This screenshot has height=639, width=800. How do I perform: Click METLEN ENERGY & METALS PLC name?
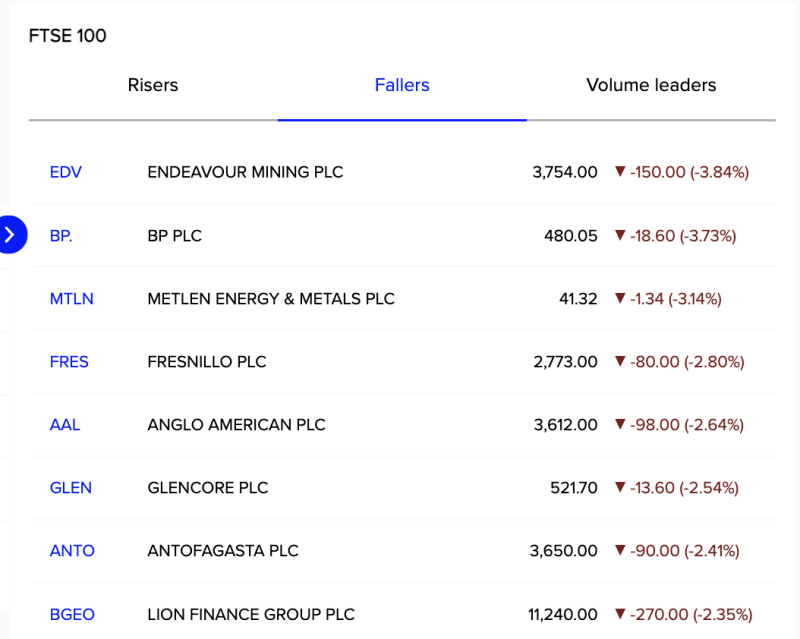tap(271, 299)
